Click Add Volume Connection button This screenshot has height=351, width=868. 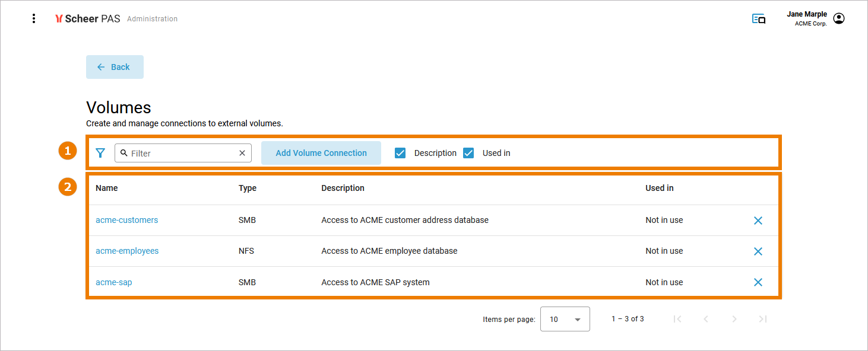click(321, 153)
